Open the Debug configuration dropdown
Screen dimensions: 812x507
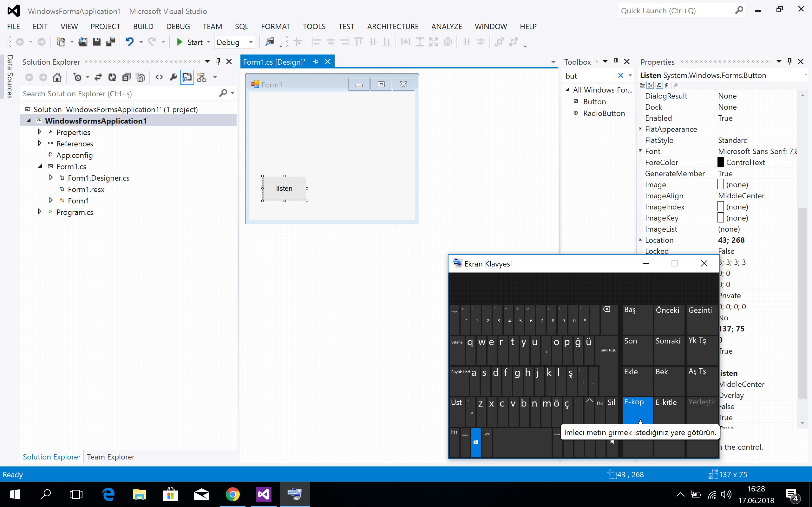pyautogui.click(x=251, y=42)
